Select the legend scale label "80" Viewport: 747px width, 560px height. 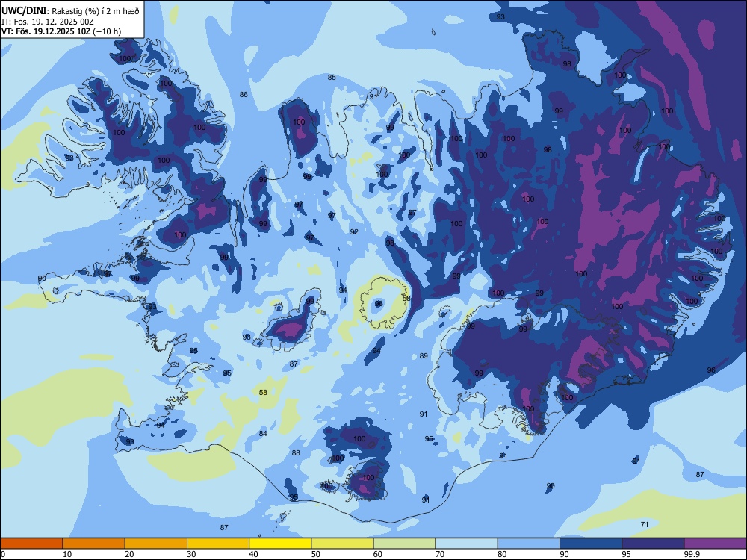tap(502, 554)
